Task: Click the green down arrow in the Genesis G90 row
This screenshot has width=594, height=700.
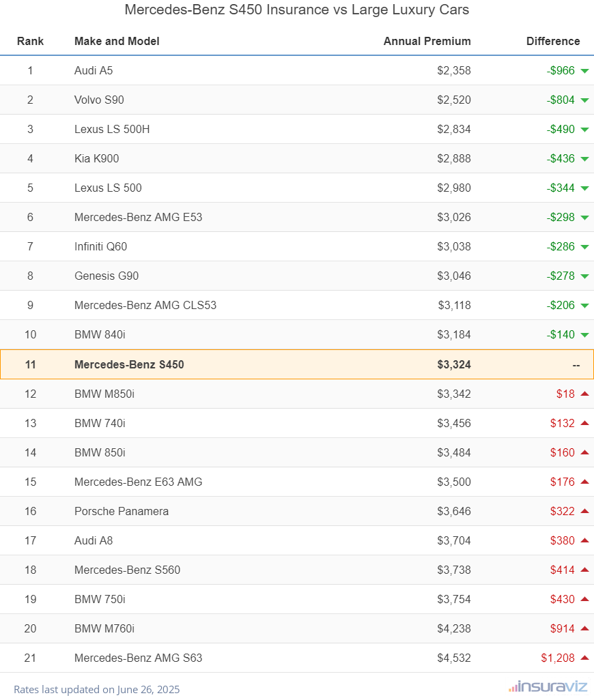Action: point(584,277)
